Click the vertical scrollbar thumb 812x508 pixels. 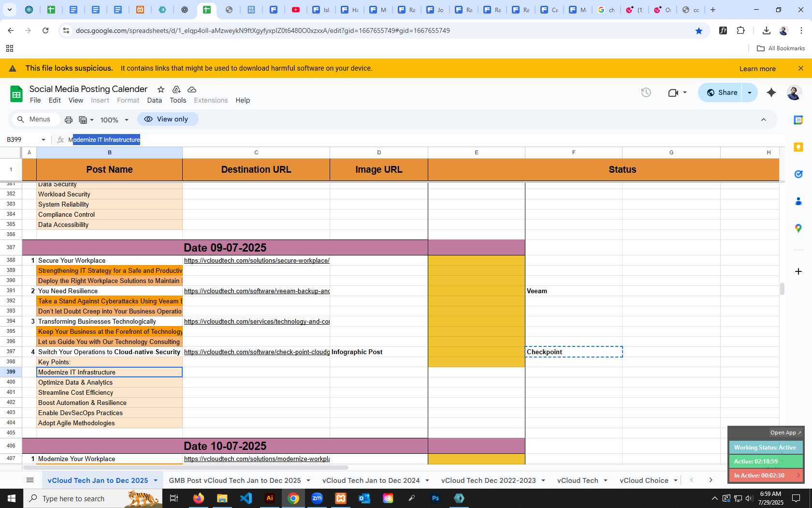(x=782, y=289)
